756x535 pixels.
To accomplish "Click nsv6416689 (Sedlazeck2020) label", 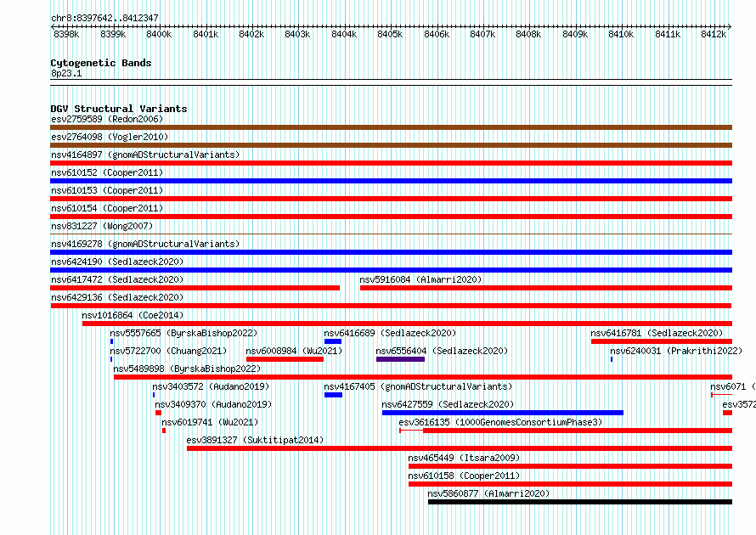I will (390, 333).
